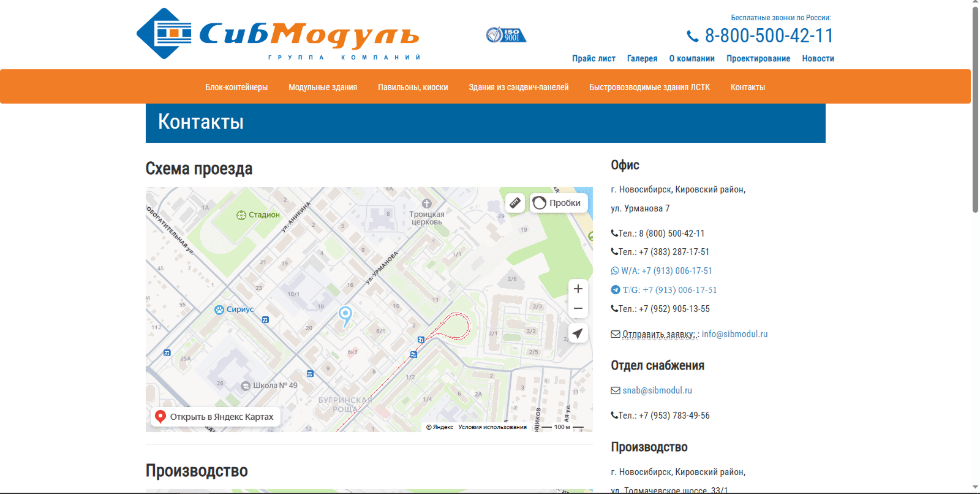Viewport: 980px width, 494px height.
Task: Open Павильоны, киоски menu item
Action: tap(413, 87)
